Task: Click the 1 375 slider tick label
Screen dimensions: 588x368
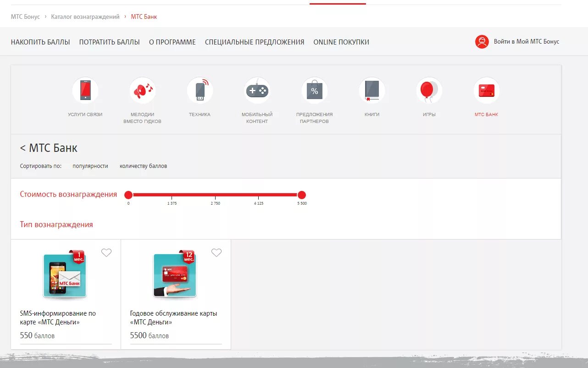Action: tap(172, 203)
